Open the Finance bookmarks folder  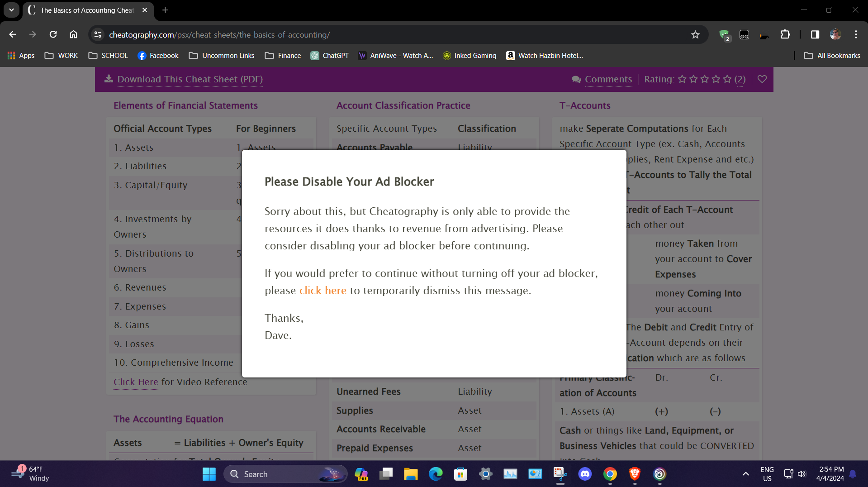[283, 56]
